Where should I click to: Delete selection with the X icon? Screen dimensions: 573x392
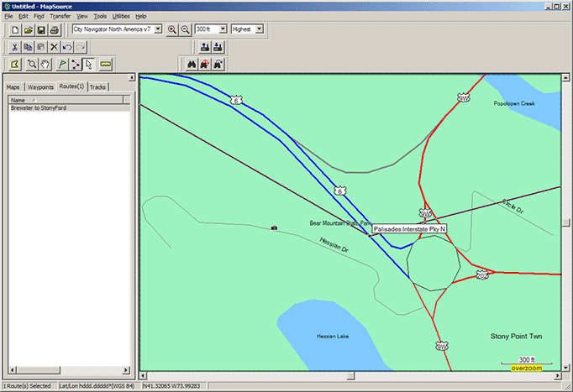(x=54, y=47)
